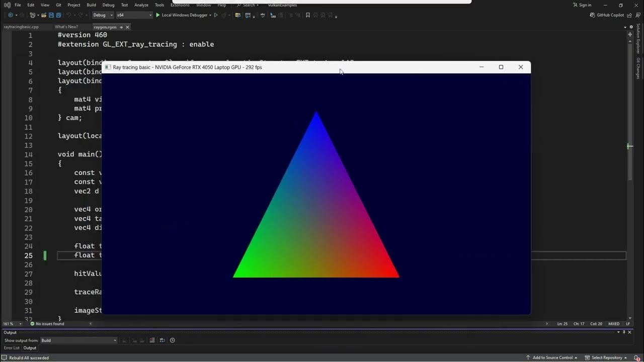Select the Undo icon in the toolbar

click(x=69, y=15)
